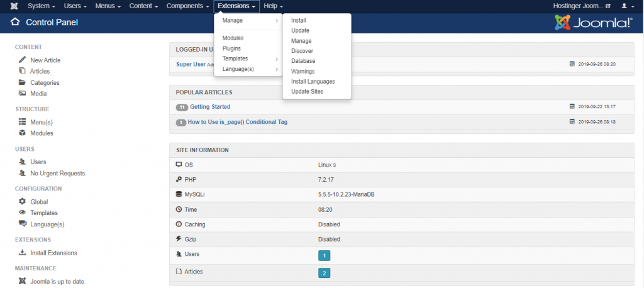Select Update Sites from the submenu
Viewport: 644px width, 288px height.
pyautogui.click(x=306, y=91)
